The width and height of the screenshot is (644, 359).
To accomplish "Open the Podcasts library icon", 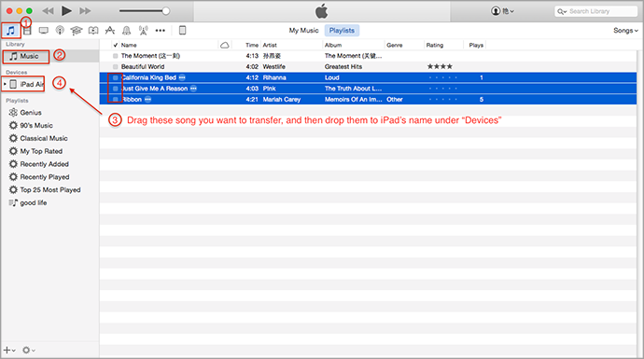I will coord(60,31).
